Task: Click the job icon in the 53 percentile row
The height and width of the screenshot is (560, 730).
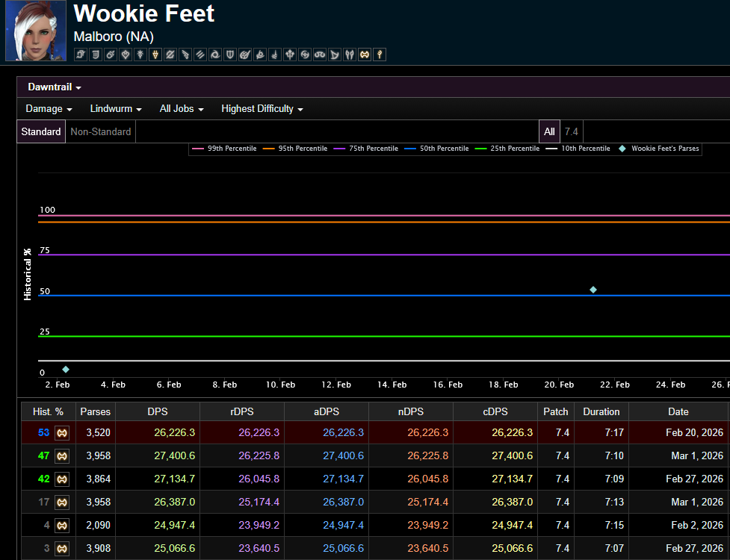Action: 63,432
